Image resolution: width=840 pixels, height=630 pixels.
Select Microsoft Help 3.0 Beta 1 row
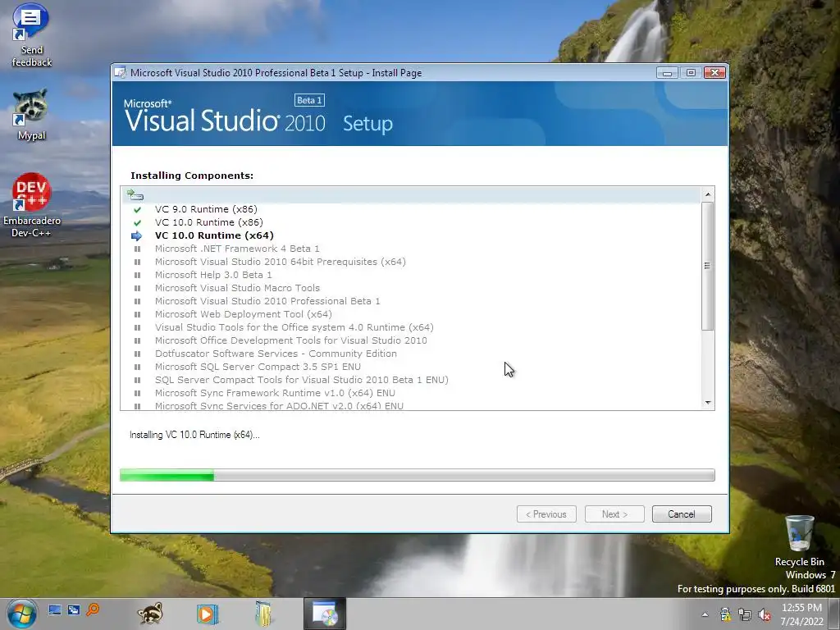click(x=213, y=275)
